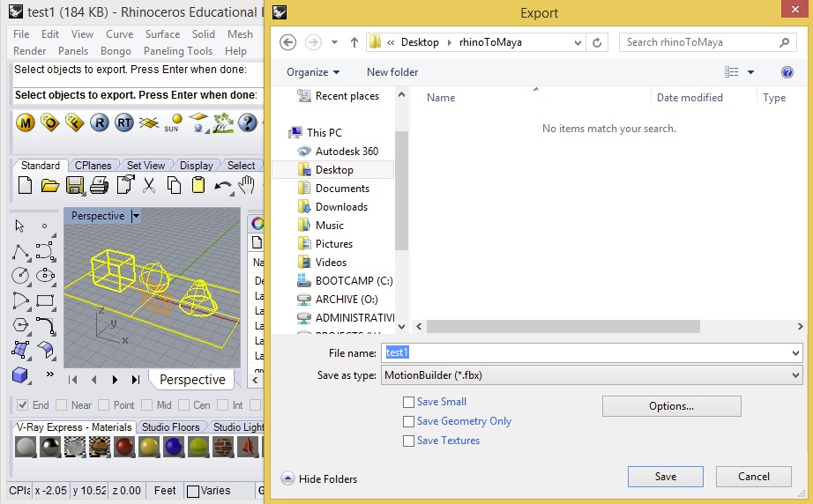Click the Up one level arrow in Export dialog
813x504 pixels.
354,42
